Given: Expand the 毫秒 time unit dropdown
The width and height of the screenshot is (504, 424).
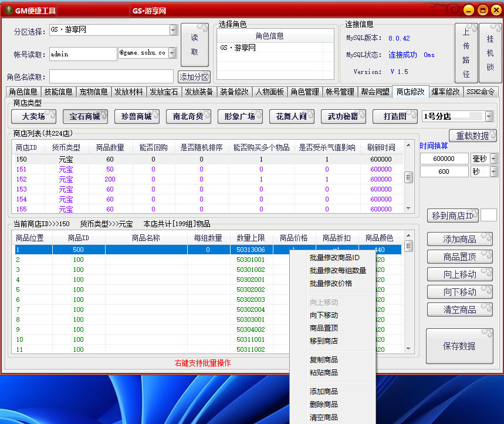Looking at the screenshot, I should [493, 159].
